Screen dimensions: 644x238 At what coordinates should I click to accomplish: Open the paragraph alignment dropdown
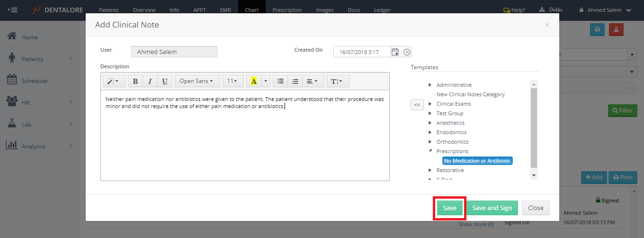coord(312,81)
